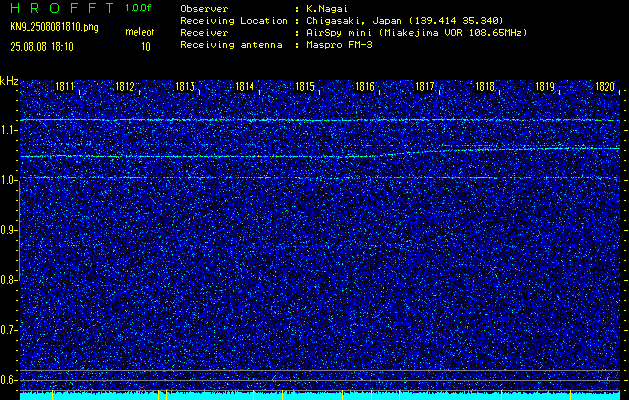Click the gray vertical range bar beside the axis

tap(19, 230)
